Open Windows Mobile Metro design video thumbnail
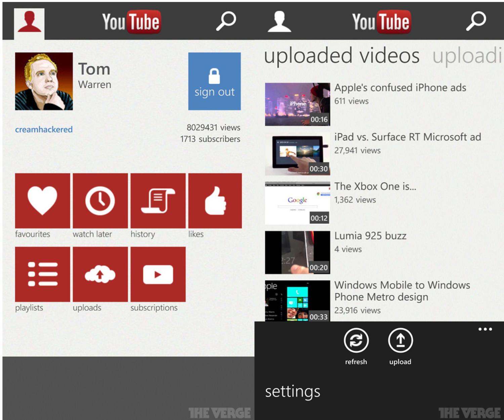Viewport: 504px width, 420px height. tap(297, 301)
